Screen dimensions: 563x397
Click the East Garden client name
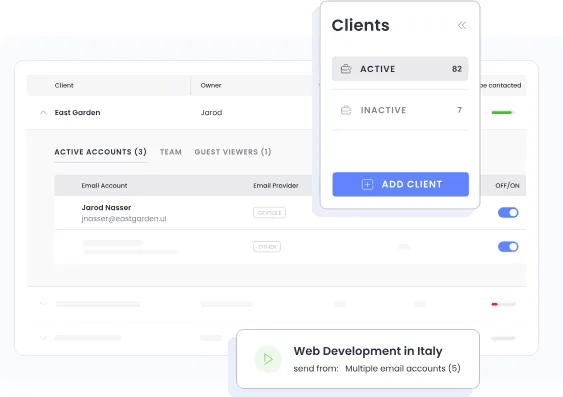(x=77, y=112)
